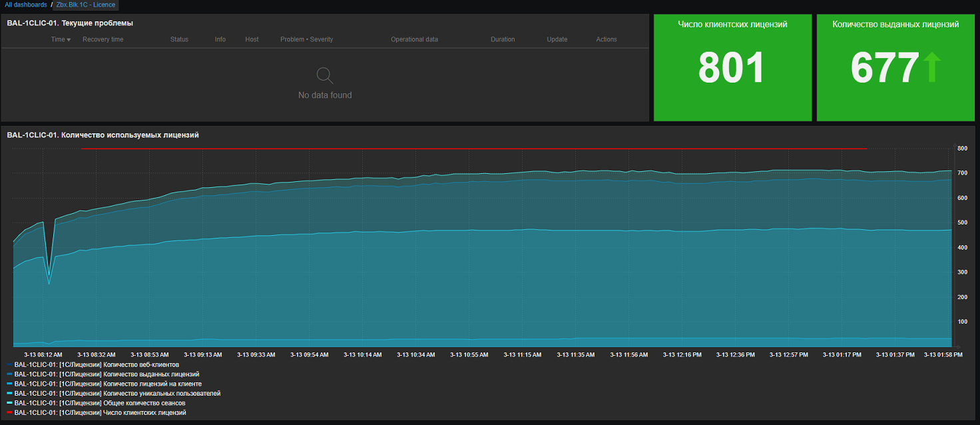Open the All dashboards breadcrumb link
The width and height of the screenshot is (980, 425).
[x=26, y=5]
